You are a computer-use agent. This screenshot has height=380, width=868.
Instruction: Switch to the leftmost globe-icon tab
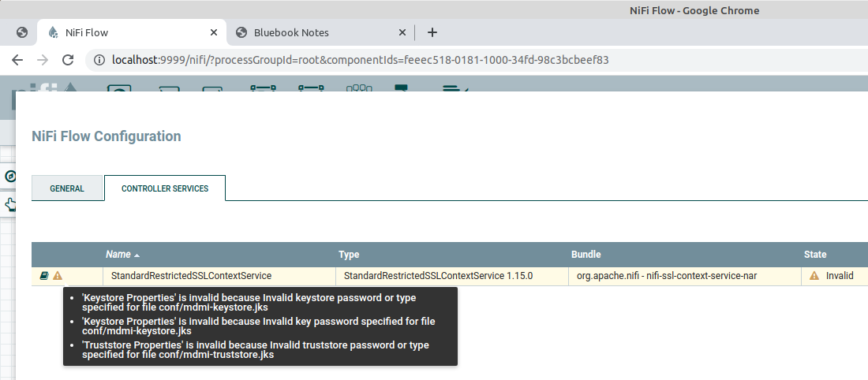pos(21,32)
